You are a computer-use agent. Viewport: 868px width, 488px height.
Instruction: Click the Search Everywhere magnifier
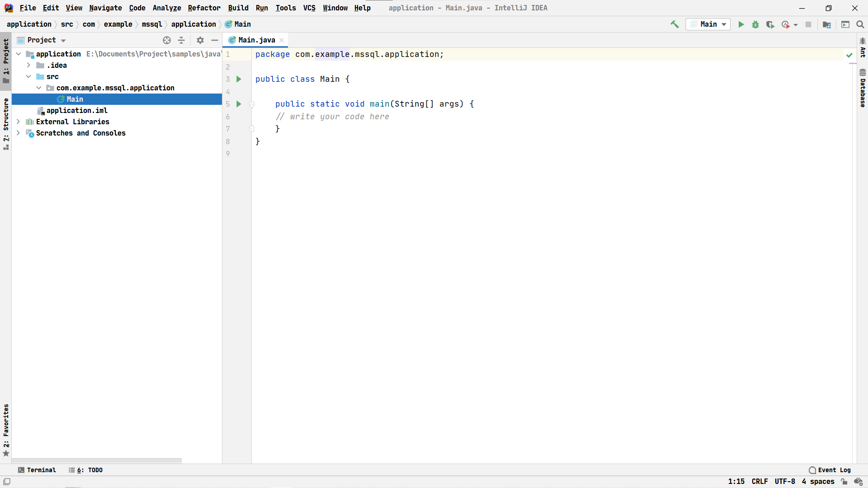pos(860,24)
